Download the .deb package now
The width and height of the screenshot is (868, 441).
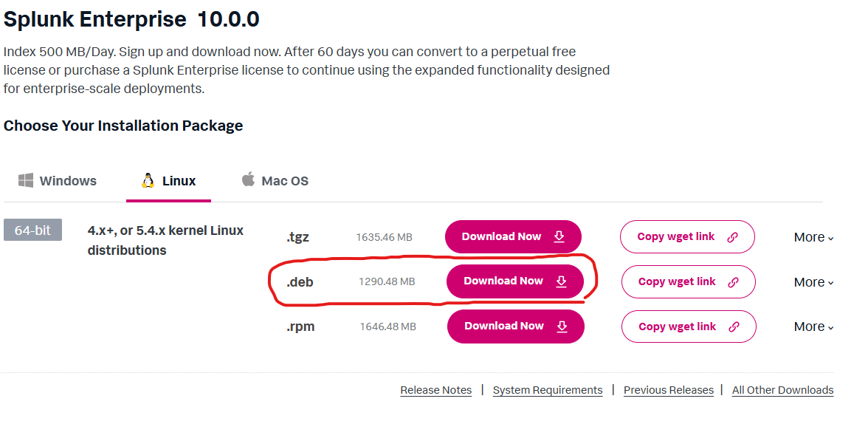pos(515,281)
